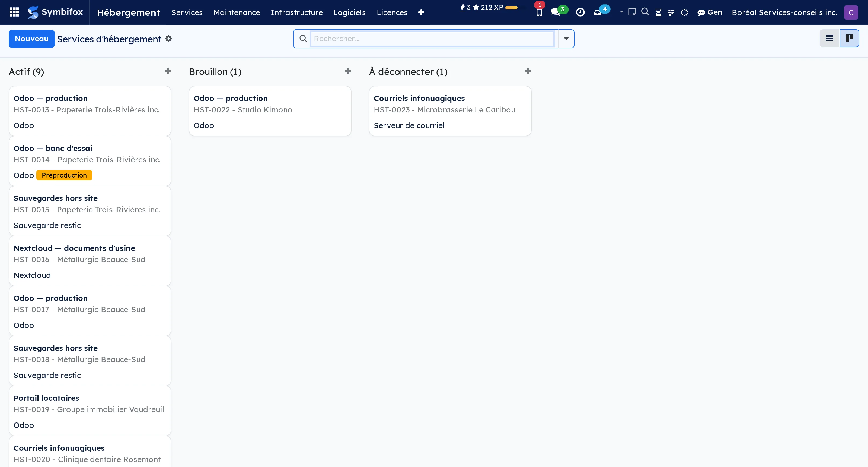Click the search magnifier in search bar
868x467 pixels.
point(303,39)
